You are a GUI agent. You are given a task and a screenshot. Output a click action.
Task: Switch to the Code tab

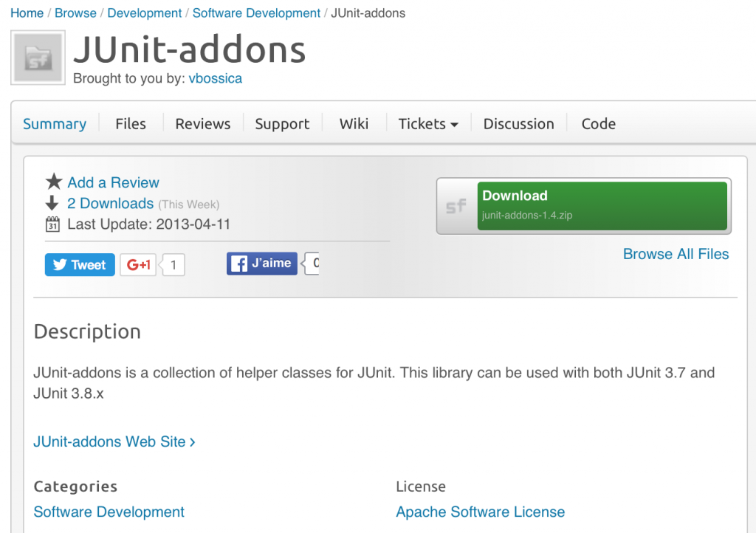pyautogui.click(x=598, y=124)
